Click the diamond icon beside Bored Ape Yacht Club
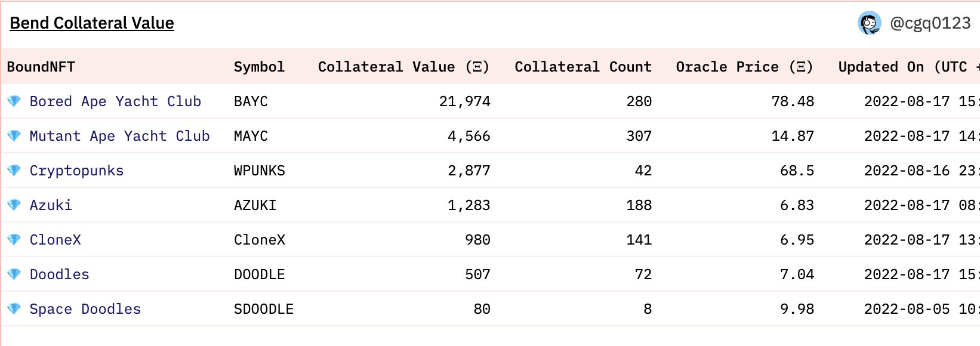 (14, 101)
